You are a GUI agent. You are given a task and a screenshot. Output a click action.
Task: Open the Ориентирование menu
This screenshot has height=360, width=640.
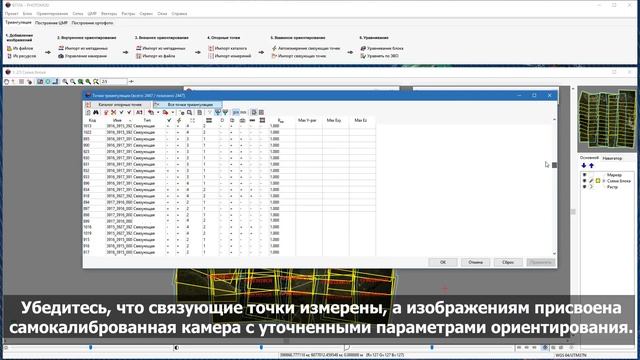point(52,13)
